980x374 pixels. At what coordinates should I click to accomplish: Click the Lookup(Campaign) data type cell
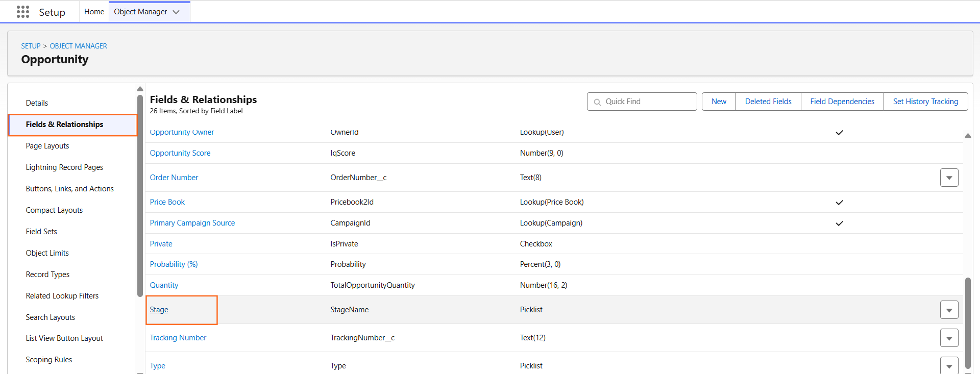point(551,223)
